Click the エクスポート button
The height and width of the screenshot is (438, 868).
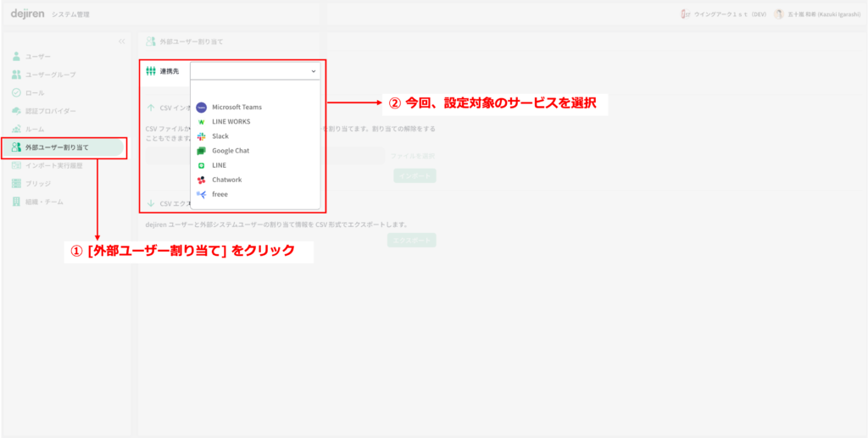coord(411,240)
